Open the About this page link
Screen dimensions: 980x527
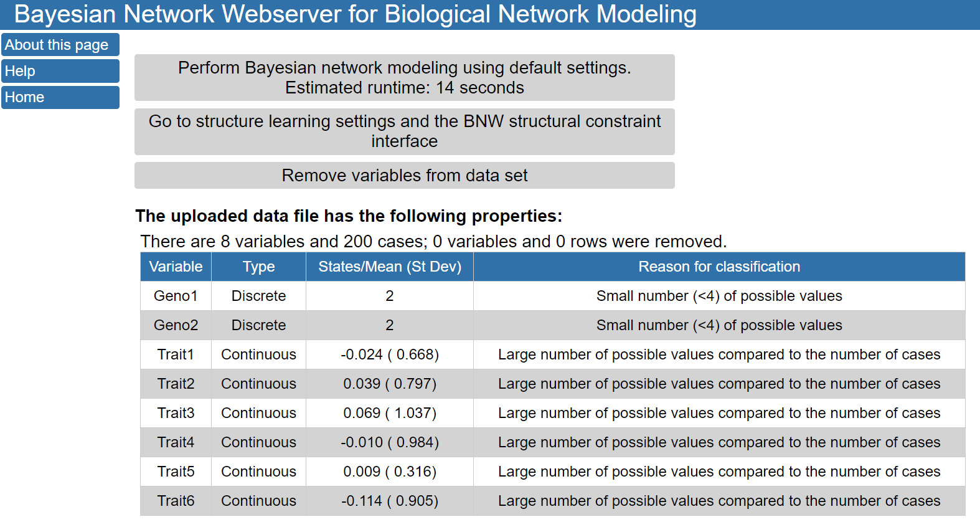pos(60,45)
